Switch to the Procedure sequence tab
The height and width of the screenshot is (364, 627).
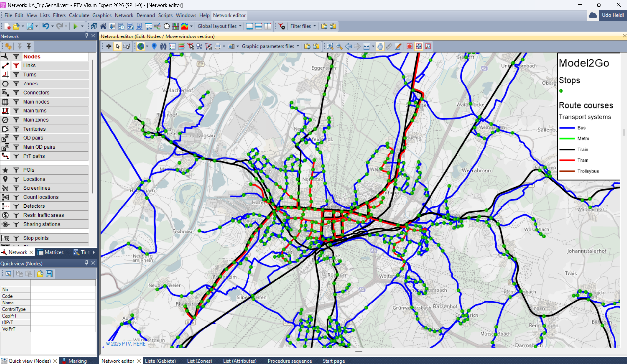[289, 361]
